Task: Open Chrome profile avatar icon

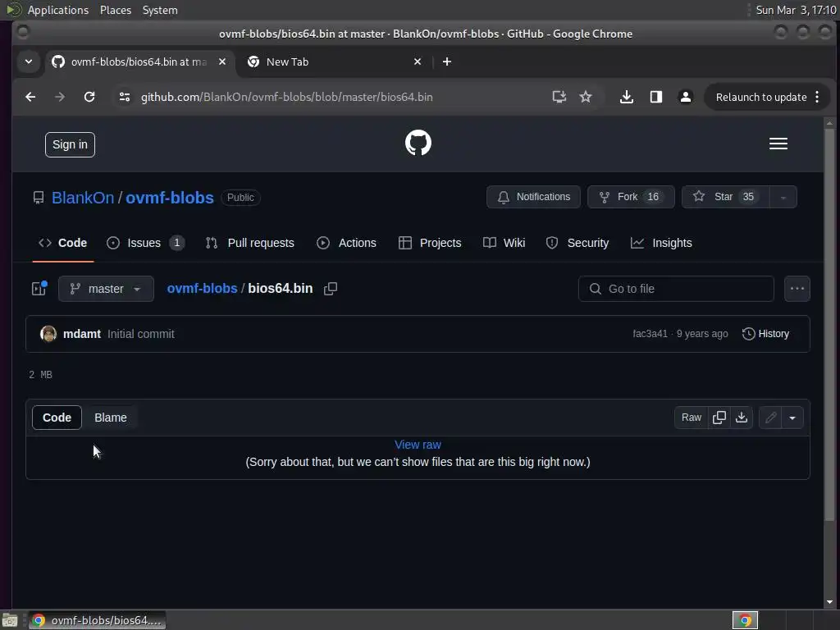Action: coord(685,97)
